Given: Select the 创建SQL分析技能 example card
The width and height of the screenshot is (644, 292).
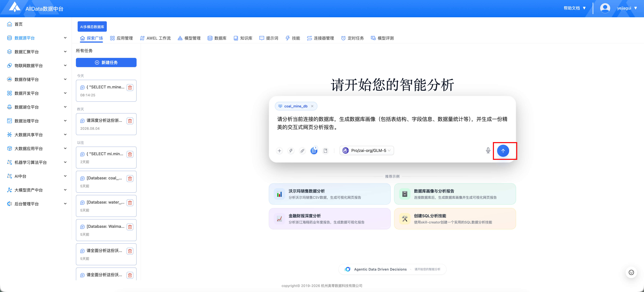Looking at the screenshot, I should click(x=455, y=219).
